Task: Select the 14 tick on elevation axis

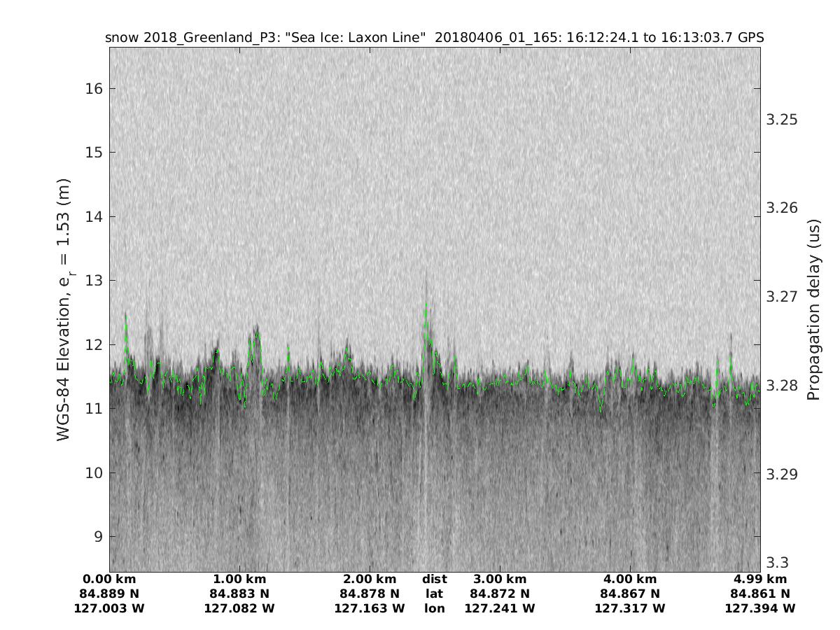Action: [95, 216]
